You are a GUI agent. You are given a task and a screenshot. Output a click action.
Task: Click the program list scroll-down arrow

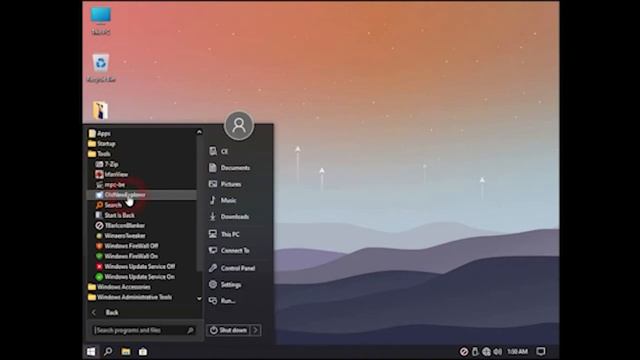click(199, 299)
